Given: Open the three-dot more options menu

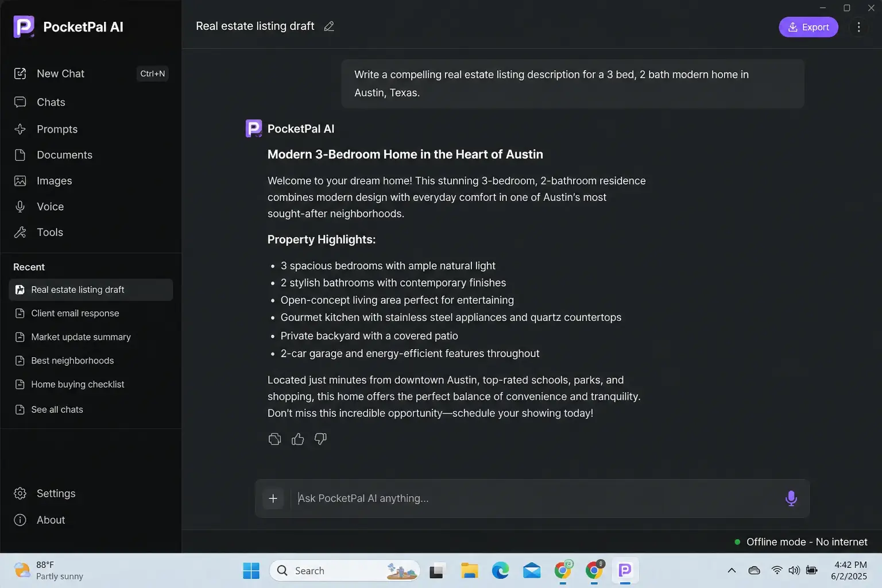Looking at the screenshot, I should [x=858, y=27].
